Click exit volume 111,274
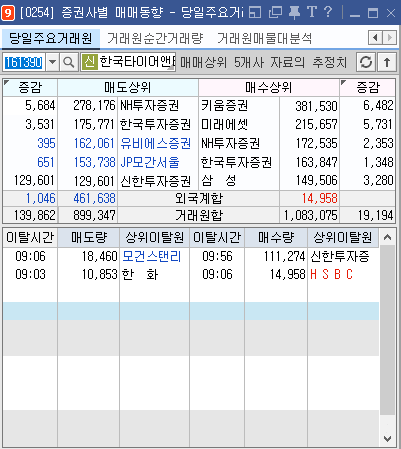401x449 pixels. tap(284, 256)
